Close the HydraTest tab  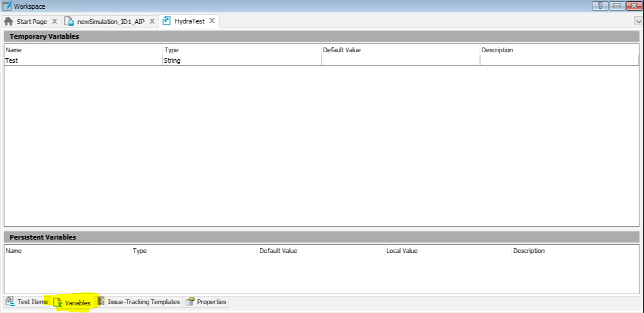coord(212,21)
